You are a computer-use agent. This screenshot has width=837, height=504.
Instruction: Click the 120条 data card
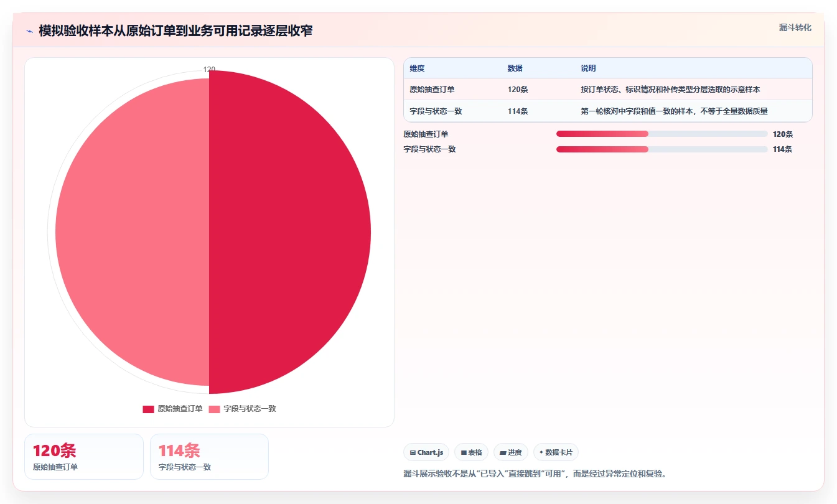84,457
